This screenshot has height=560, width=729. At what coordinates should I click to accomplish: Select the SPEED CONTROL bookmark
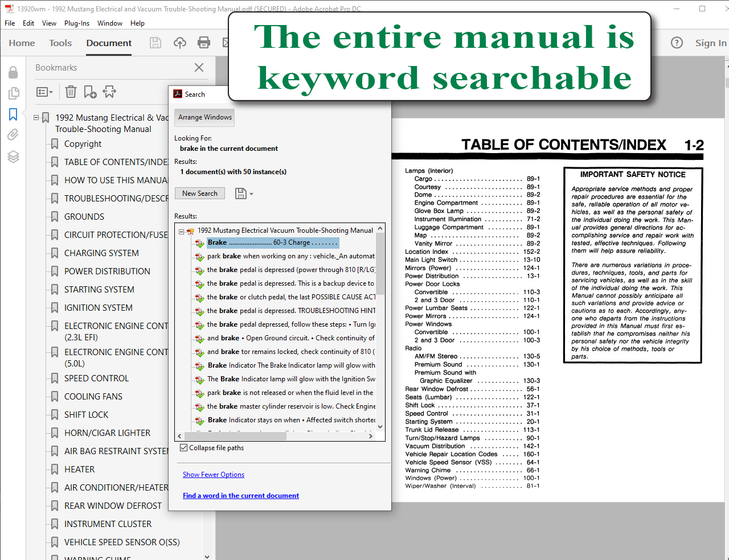coord(96,378)
